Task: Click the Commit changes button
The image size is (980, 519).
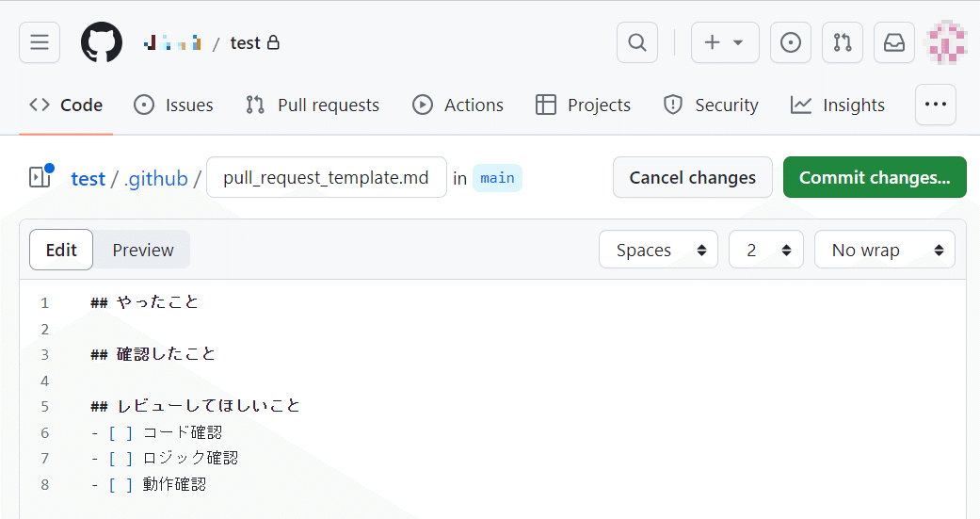Action: (875, 177)
